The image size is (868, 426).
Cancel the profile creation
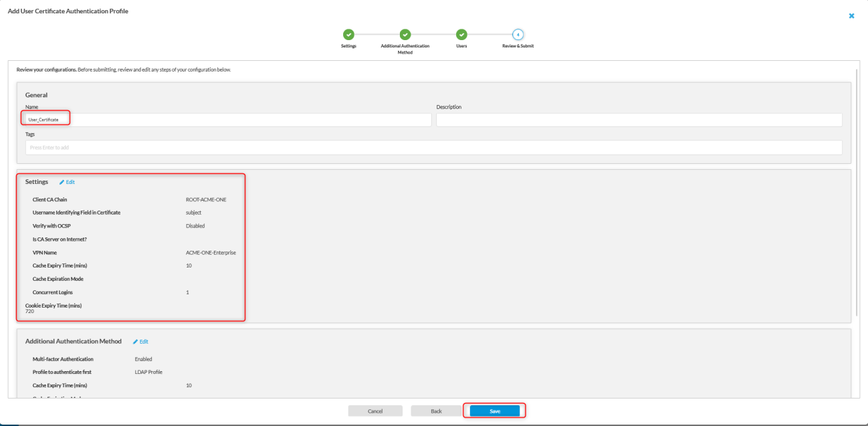(375, 411)
